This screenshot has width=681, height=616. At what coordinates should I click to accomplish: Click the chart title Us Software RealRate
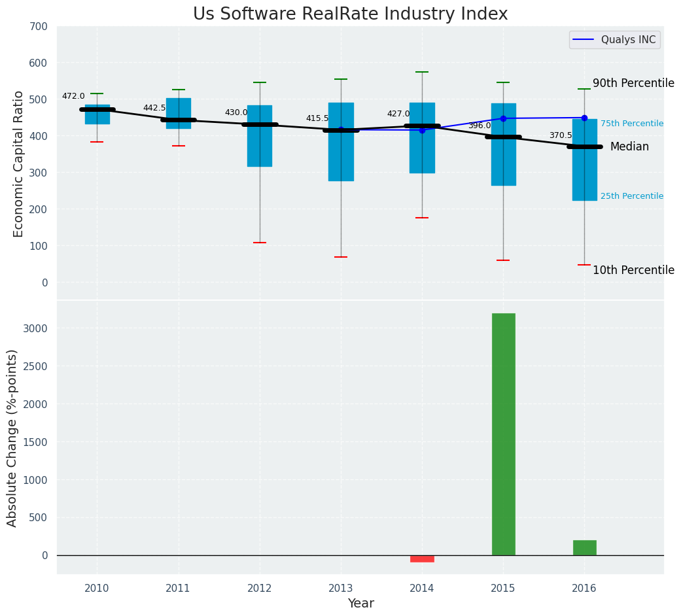pos(351,14)
